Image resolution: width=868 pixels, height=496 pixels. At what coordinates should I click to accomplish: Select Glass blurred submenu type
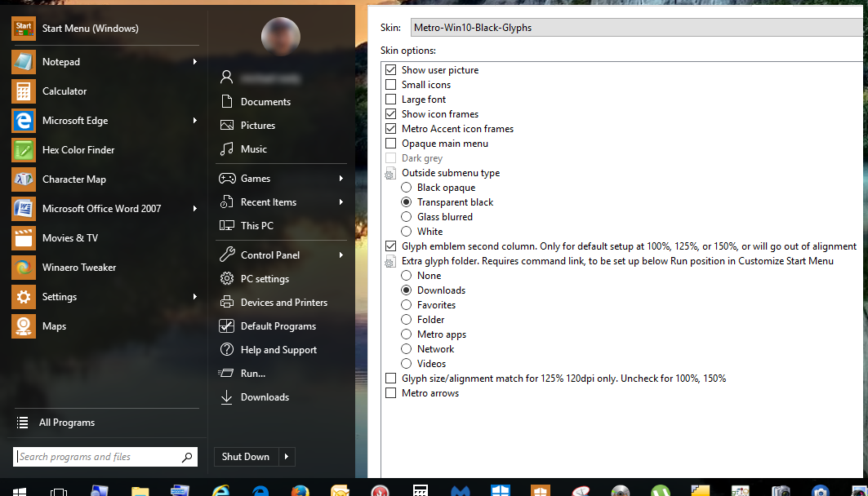(x=407, y=217)
